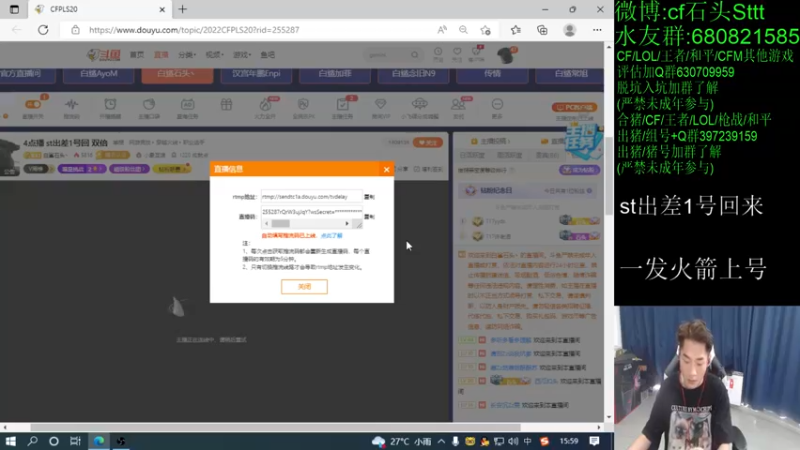Screen dimensions: 800x450
Task: Switch to the 汉宫年墨Enpi stream tab
Action: (256, 74)
